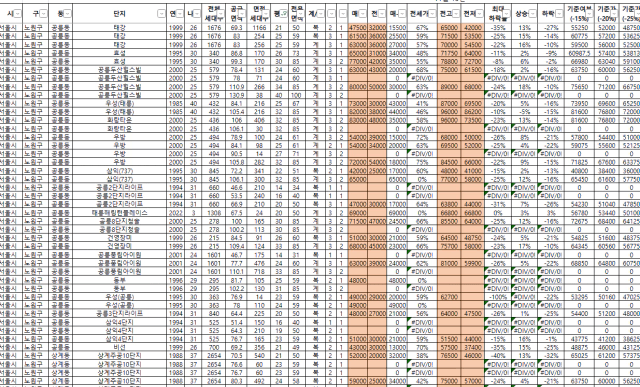Select the 전고 cell showing 62700

[x=449, y=296]
